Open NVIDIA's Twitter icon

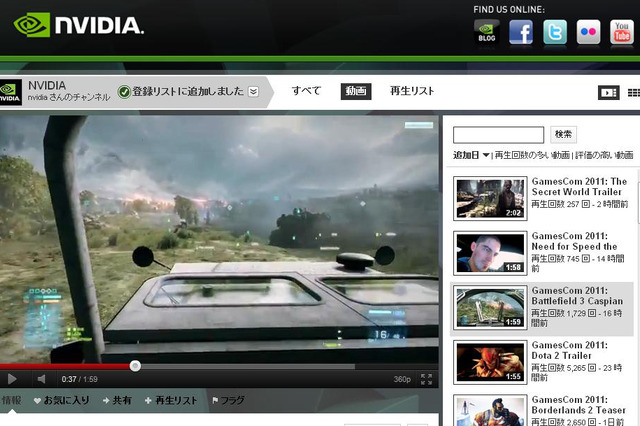[555, 32]
